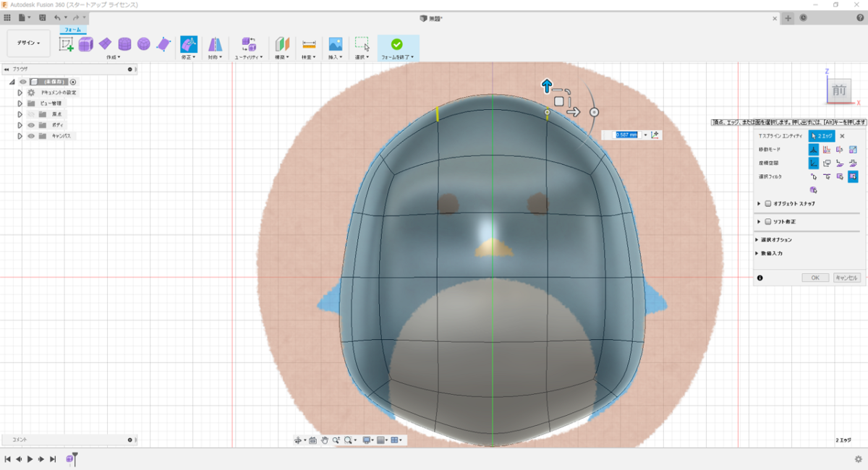Screen dimensions: 868x470
Task: Select world coordinate space icon
Action: (814, 163)
